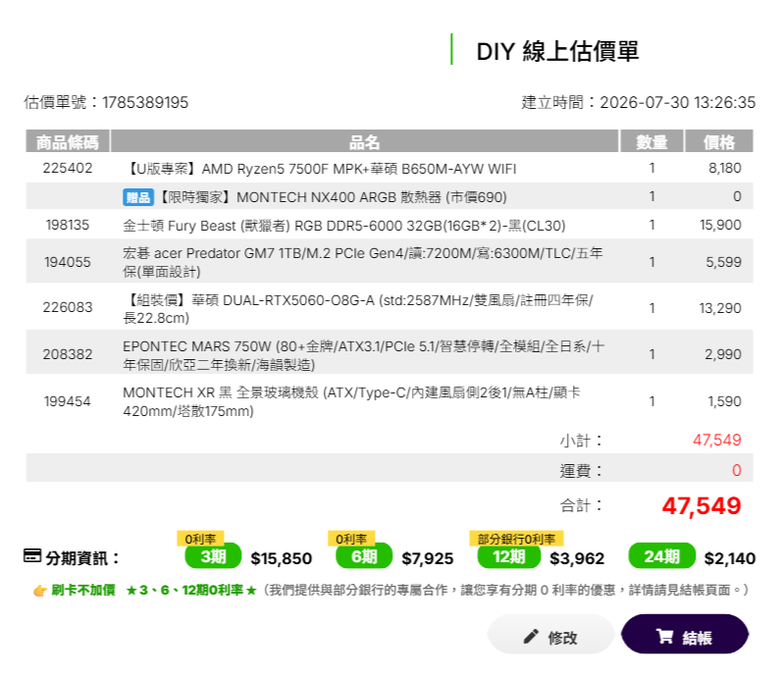Click the price 5,599

tap(724, 262)
